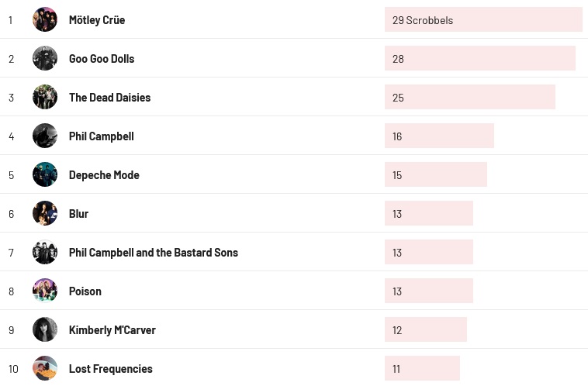Click Goo Goo Dolls avatar image
Image resolution: width=588 pixels, height=386 pixels.
coord(45,58)
